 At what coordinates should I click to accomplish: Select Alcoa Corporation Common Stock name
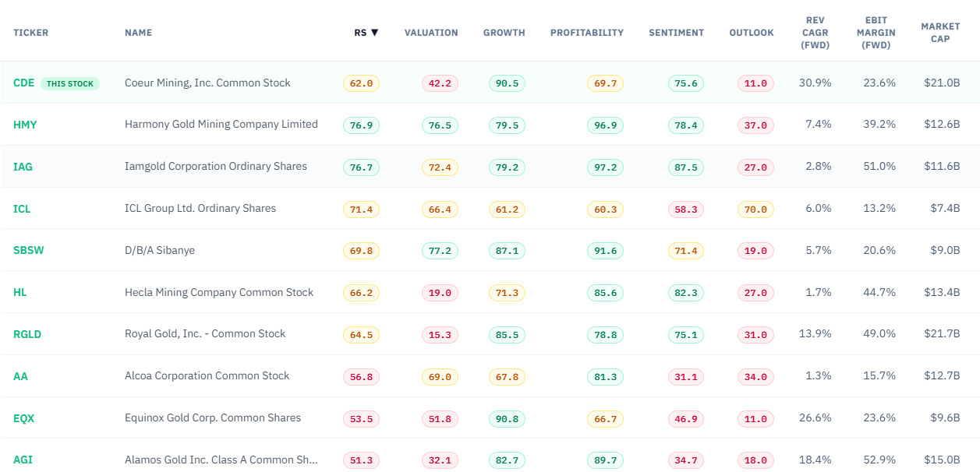point(207,375)
